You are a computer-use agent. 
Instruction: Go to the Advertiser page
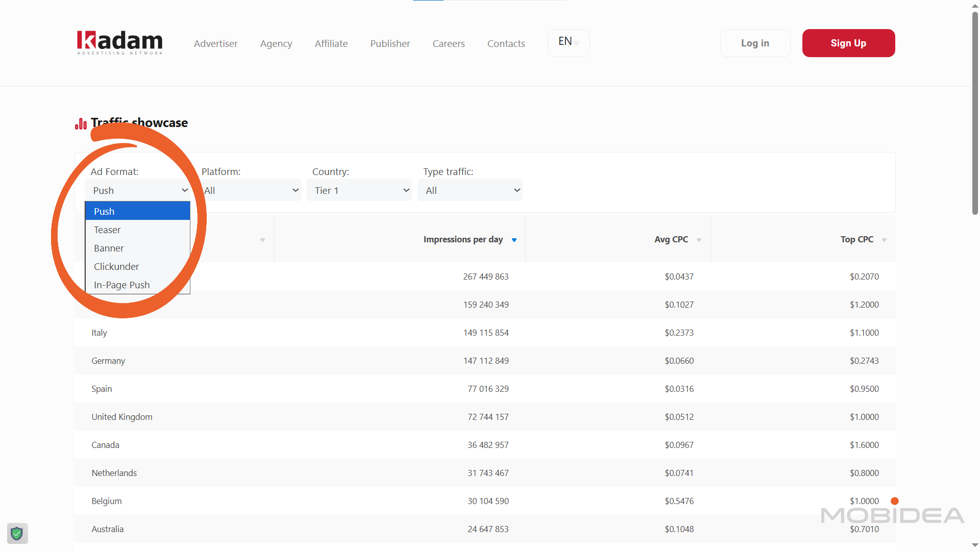click(215, 44)
